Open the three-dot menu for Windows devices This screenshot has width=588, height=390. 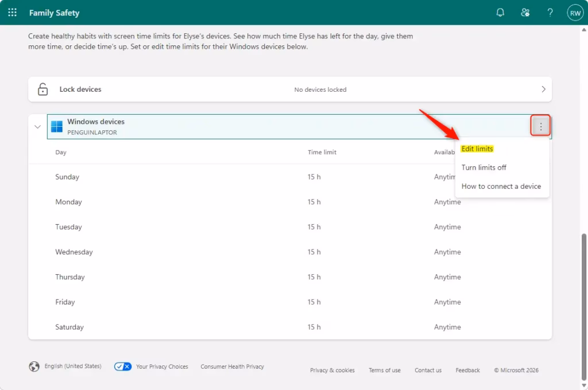pos(540,126)
